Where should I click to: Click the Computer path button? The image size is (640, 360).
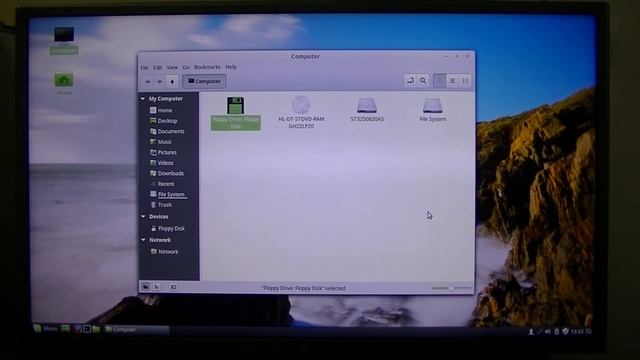click(204, 81)
